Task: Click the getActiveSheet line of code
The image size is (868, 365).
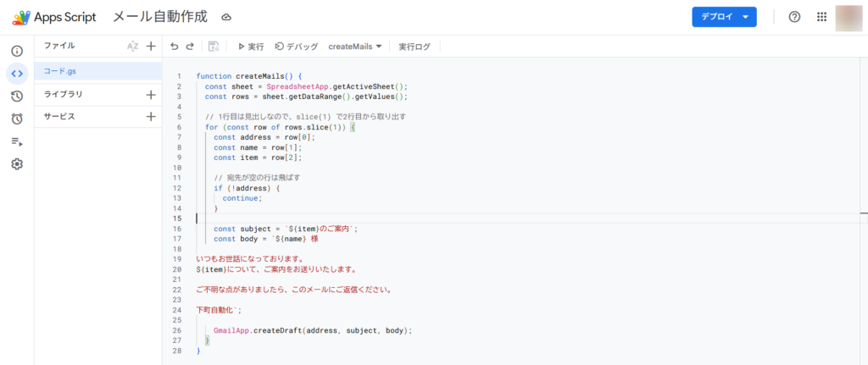Action: tap(306, 86)
